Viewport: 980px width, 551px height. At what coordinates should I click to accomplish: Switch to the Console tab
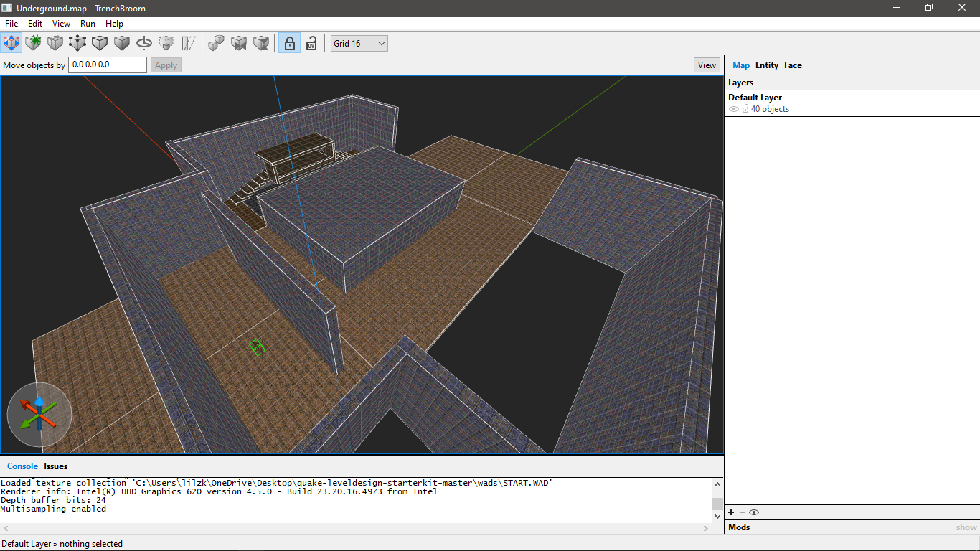22,466
